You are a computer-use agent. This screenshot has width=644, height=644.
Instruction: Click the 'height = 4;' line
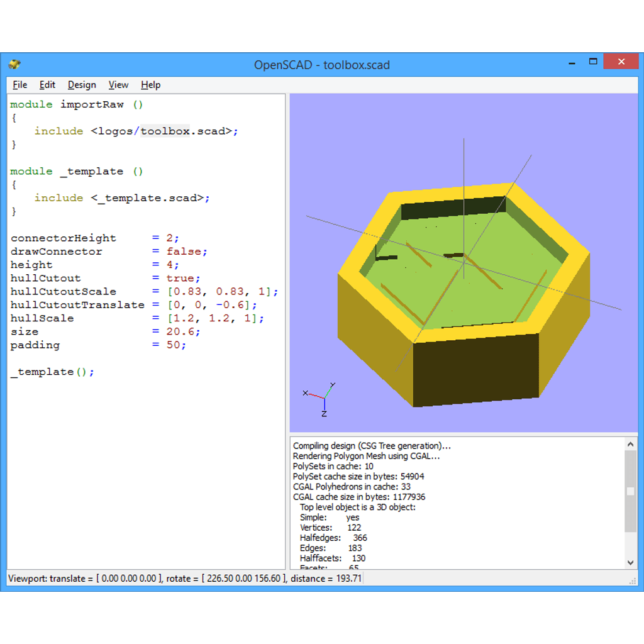pos(94,265)
